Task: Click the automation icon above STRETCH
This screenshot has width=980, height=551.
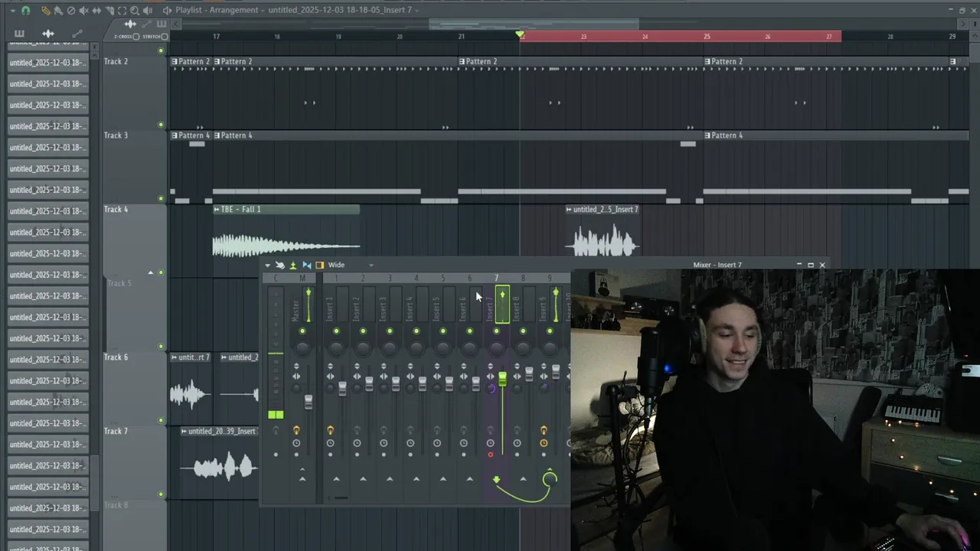Action: tap(147, 24)
